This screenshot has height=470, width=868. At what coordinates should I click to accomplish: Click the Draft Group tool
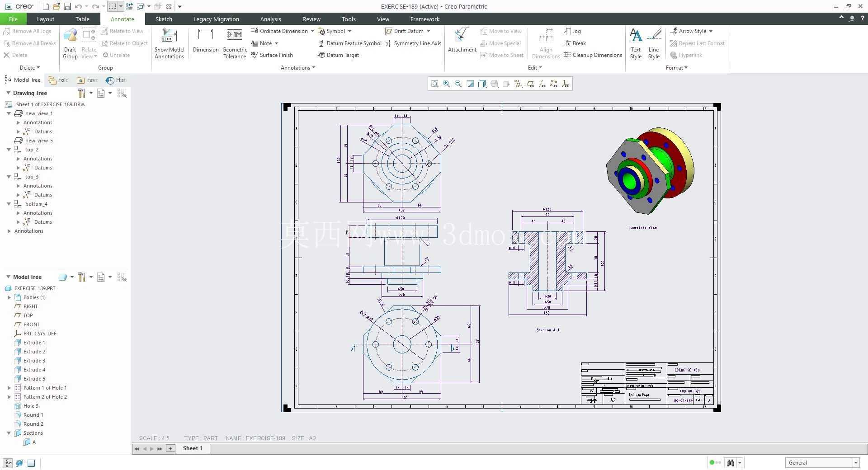70,44
